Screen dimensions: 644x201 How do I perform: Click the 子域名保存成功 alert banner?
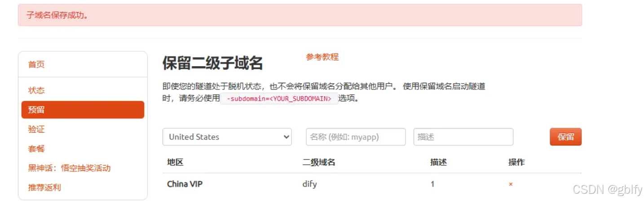(300, 15)
